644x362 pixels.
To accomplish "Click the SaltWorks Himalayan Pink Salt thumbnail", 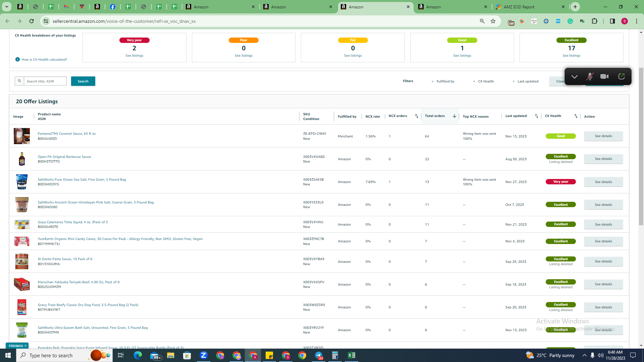I will click(22, 205).
